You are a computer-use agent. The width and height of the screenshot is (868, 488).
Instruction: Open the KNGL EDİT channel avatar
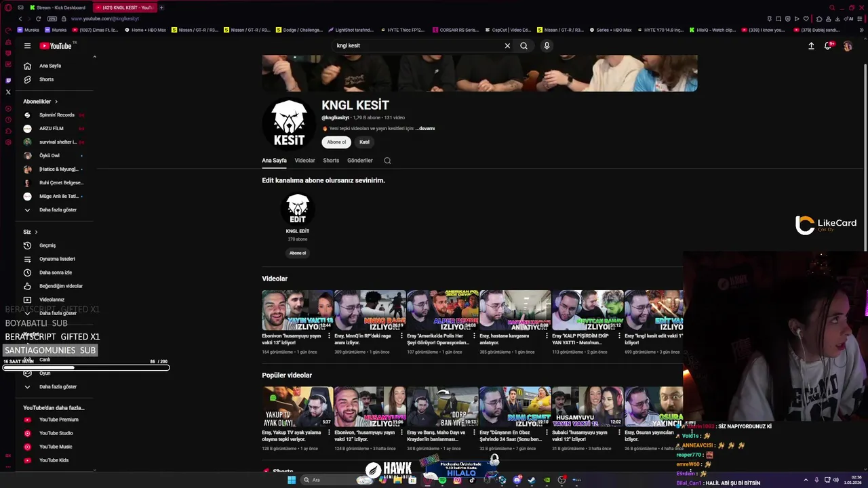pos(297,209)
